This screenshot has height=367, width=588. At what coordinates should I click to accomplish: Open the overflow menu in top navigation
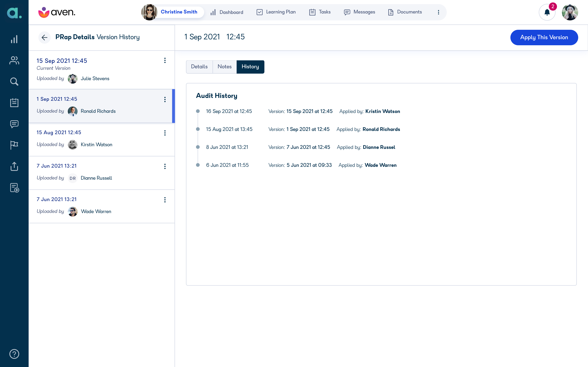coord(439,12)
